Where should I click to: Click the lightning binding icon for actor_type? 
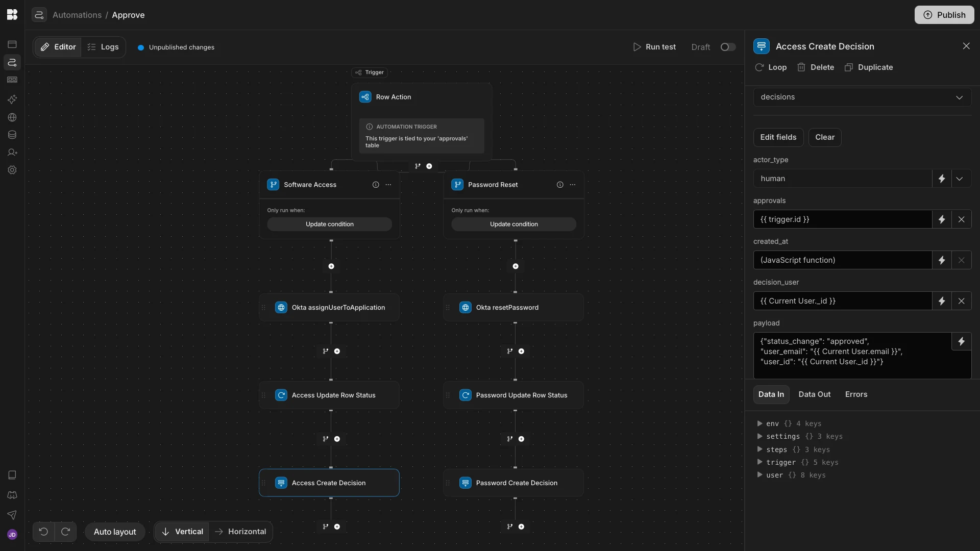coord(942,179)
